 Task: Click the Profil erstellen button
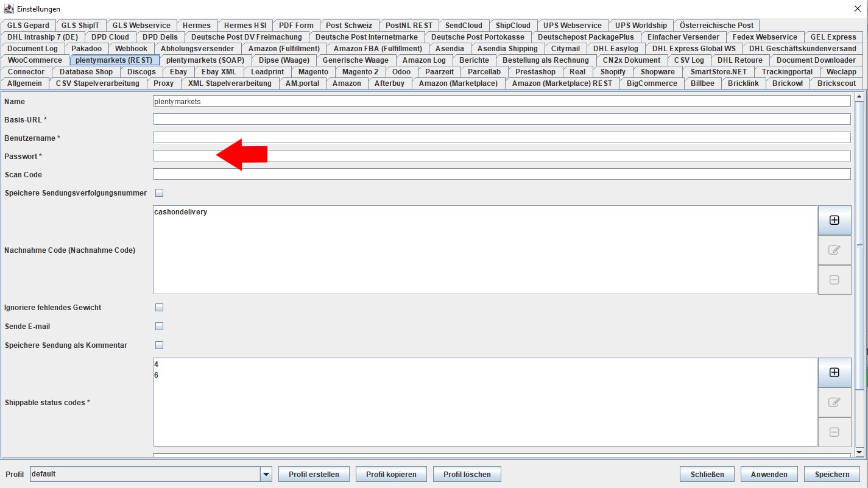[314, 474]
